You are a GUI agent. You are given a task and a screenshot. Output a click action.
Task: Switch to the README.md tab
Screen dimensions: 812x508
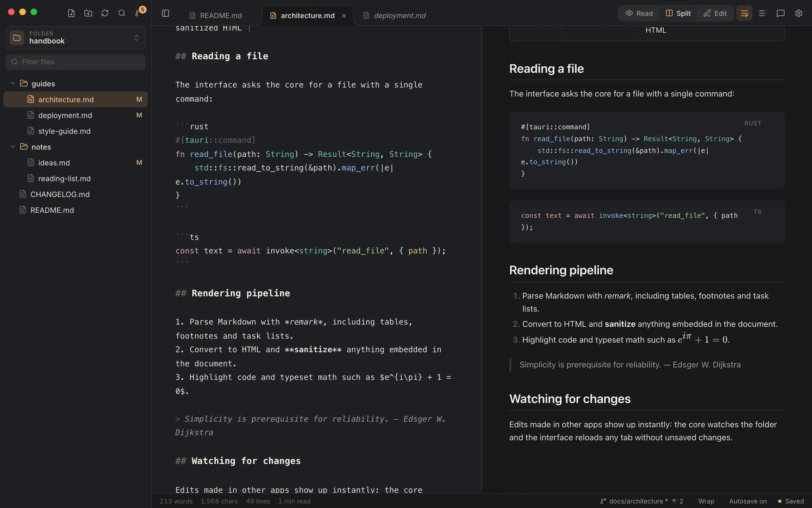pos(216,16)
